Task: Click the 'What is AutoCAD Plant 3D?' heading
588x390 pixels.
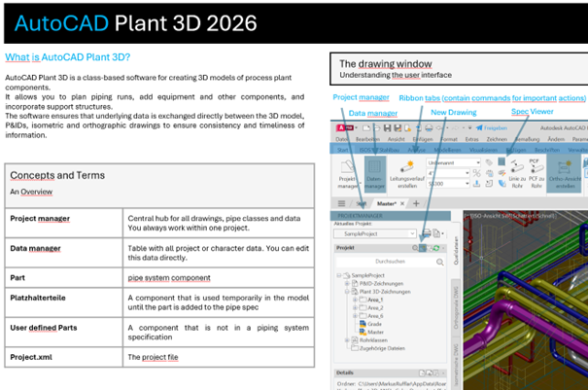Action: point(67,57)
